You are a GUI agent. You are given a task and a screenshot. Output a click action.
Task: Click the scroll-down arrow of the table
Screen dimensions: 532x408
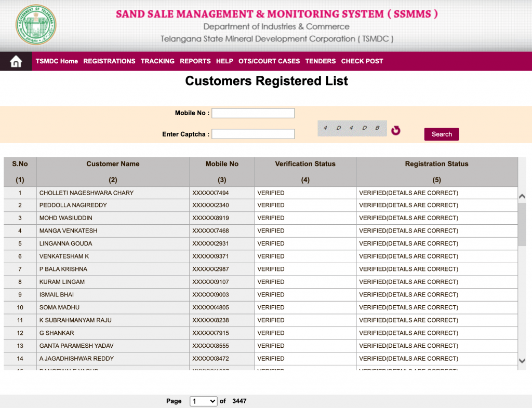point(522,361)
